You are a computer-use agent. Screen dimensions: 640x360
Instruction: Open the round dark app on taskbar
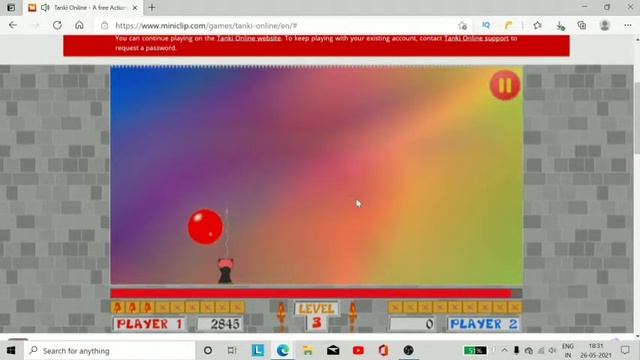tap(409, 350)
